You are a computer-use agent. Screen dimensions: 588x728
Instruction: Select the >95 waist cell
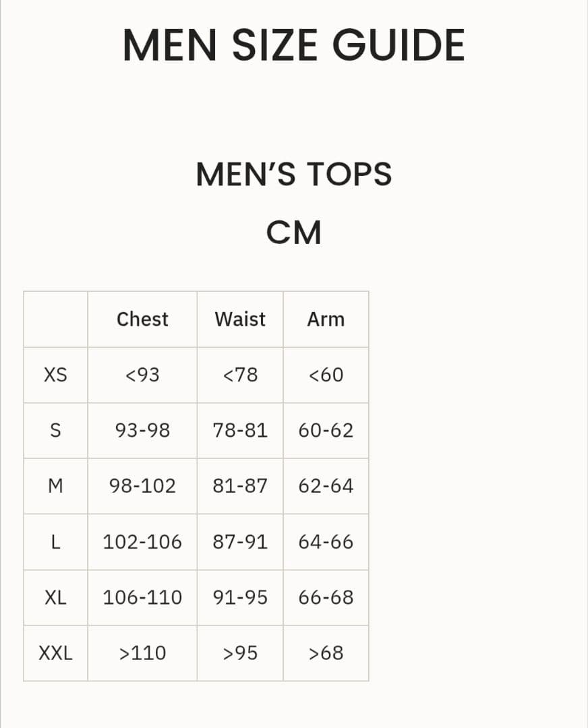click(240, 653)
